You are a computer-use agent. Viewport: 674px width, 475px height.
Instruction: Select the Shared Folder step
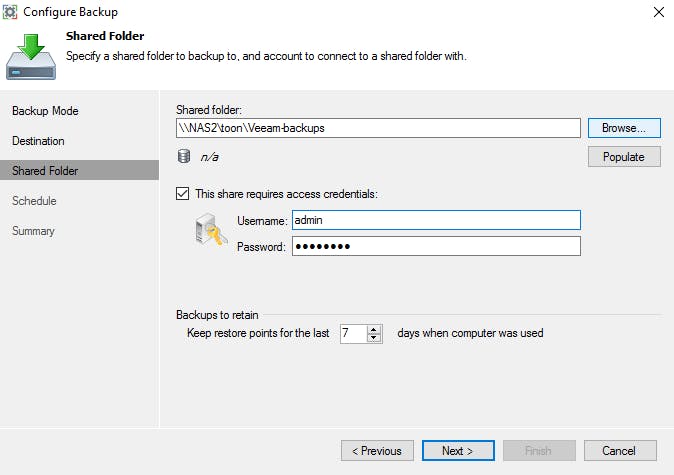point(45,171)
